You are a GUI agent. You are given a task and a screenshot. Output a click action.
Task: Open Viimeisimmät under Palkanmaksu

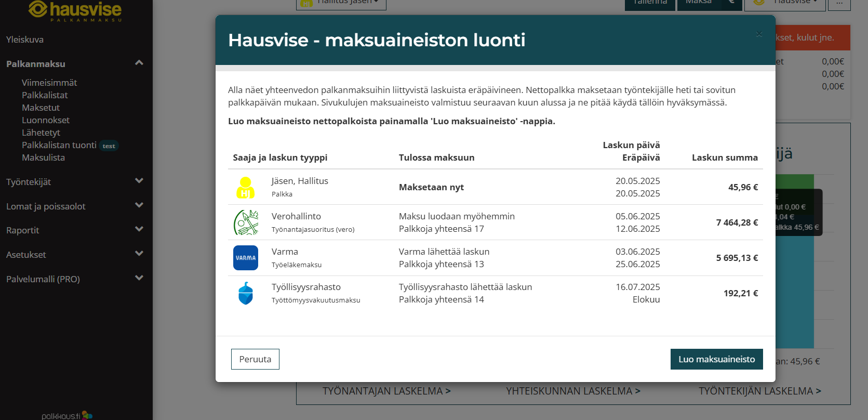tap(49, 83)
